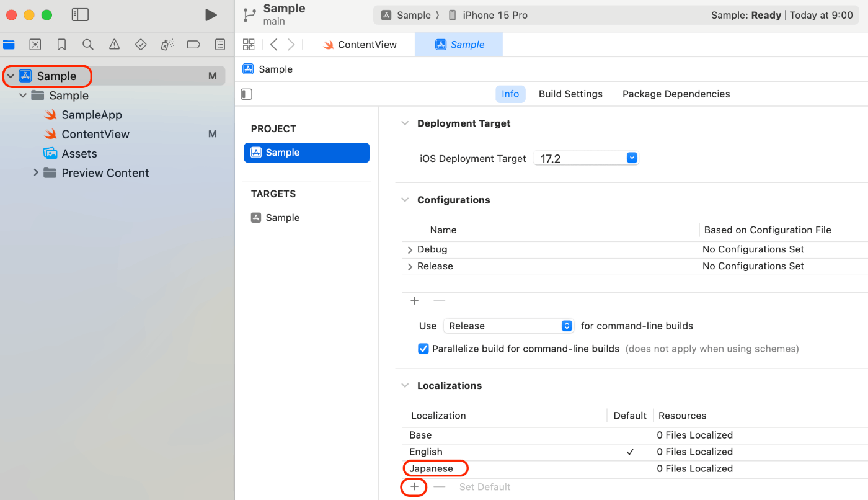Toggle the navigator sidebar

pos(81,15)
